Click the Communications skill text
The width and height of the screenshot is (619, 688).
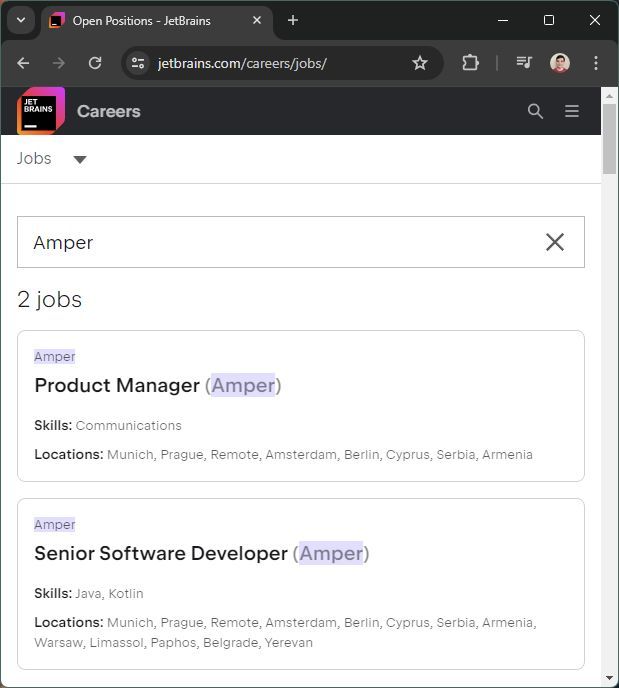129,425
